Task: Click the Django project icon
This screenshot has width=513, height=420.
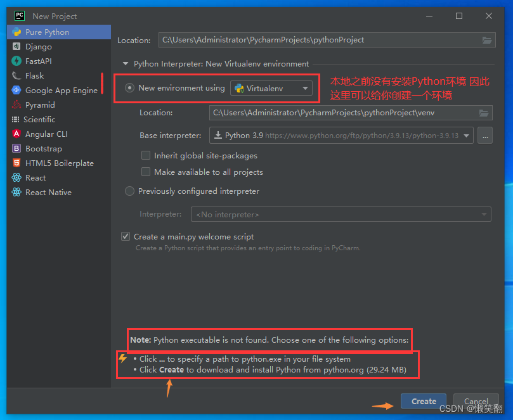Action: (16, 46)
